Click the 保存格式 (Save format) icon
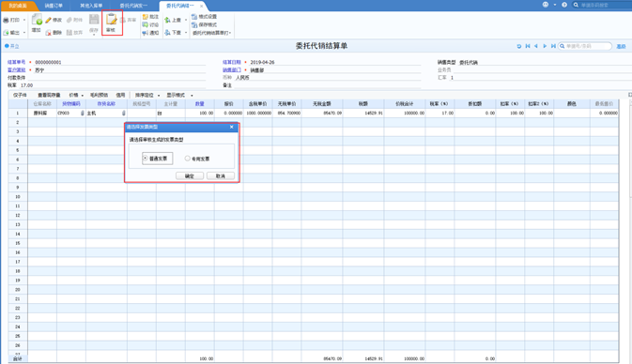Screen dimensions: 632x364 click(194, 24)
